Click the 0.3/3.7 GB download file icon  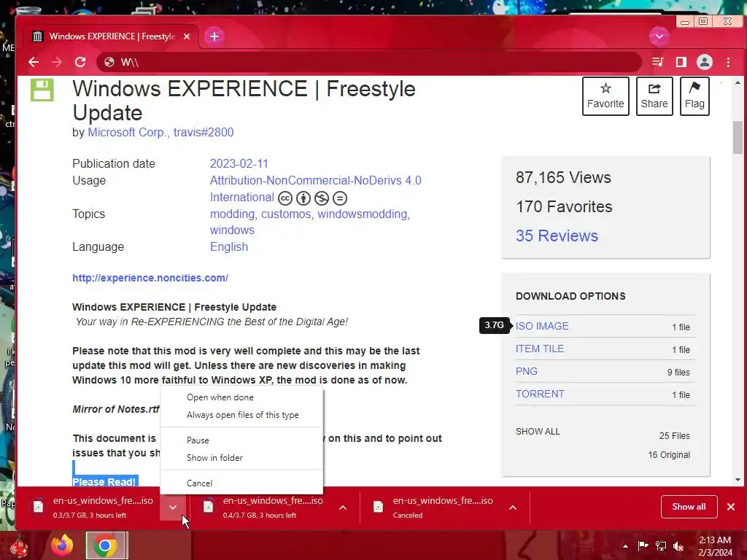tap(39, 507)
